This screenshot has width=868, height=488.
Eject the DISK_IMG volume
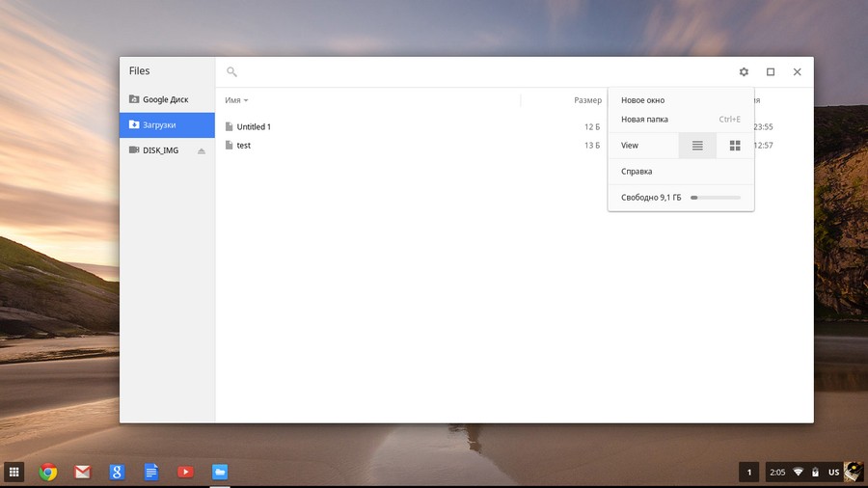coord(202,150)
